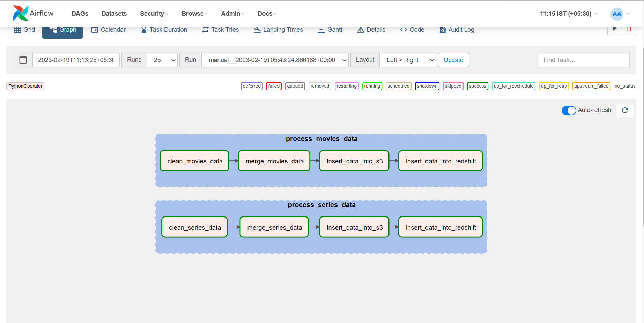Open the Runs count dropdown
This screenshot has height=323, width=644.
162,60
